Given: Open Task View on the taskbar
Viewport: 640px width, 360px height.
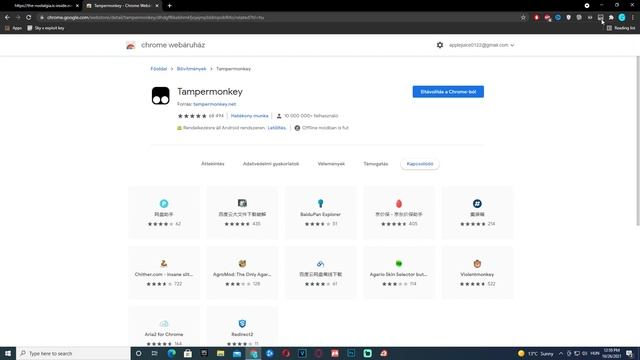Looking at the screenshot, I should click(x=155, y=353).
